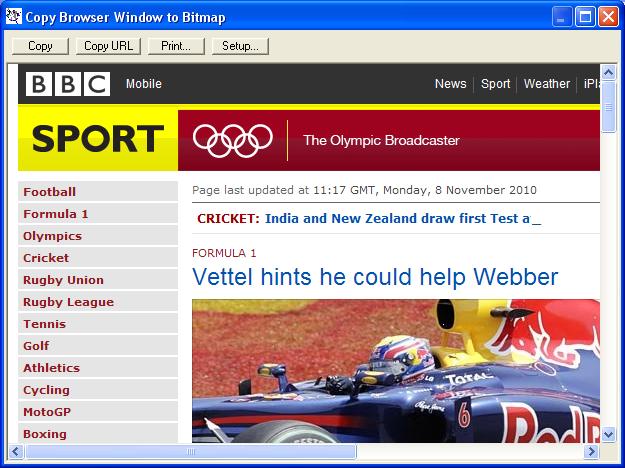
Task: Select Tennis in the sports menu
Action: [x=98, y=324]
